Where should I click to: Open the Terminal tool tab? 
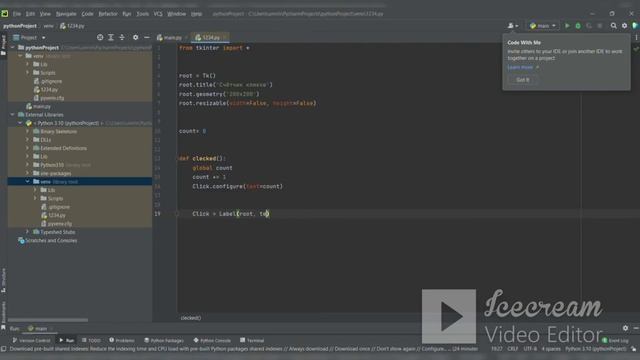coord(252,340)
